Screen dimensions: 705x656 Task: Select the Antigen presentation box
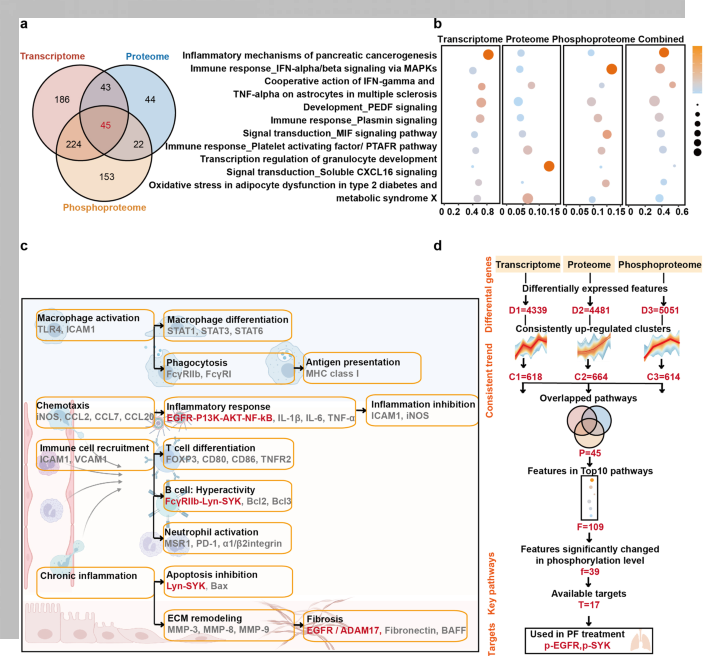[362, 368]
